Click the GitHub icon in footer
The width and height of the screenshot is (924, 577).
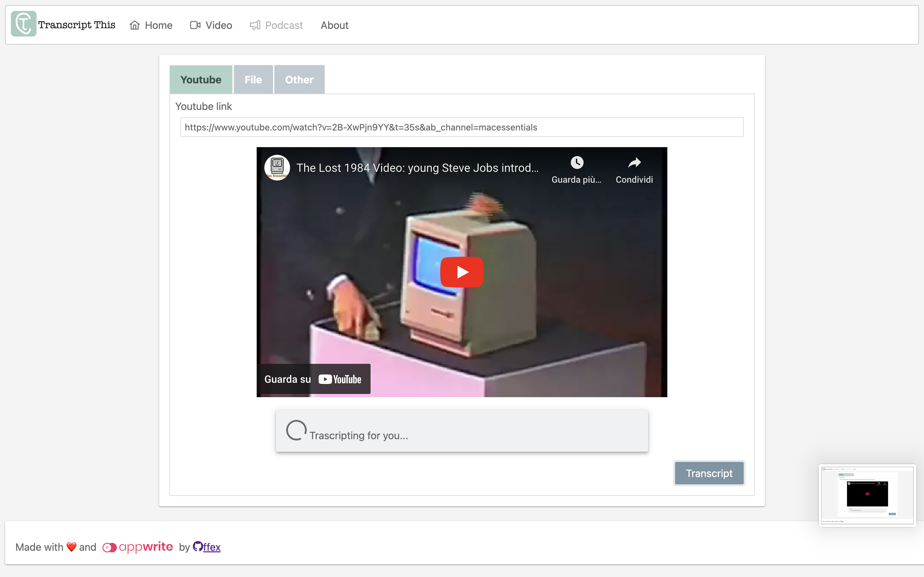pos(197,547)
